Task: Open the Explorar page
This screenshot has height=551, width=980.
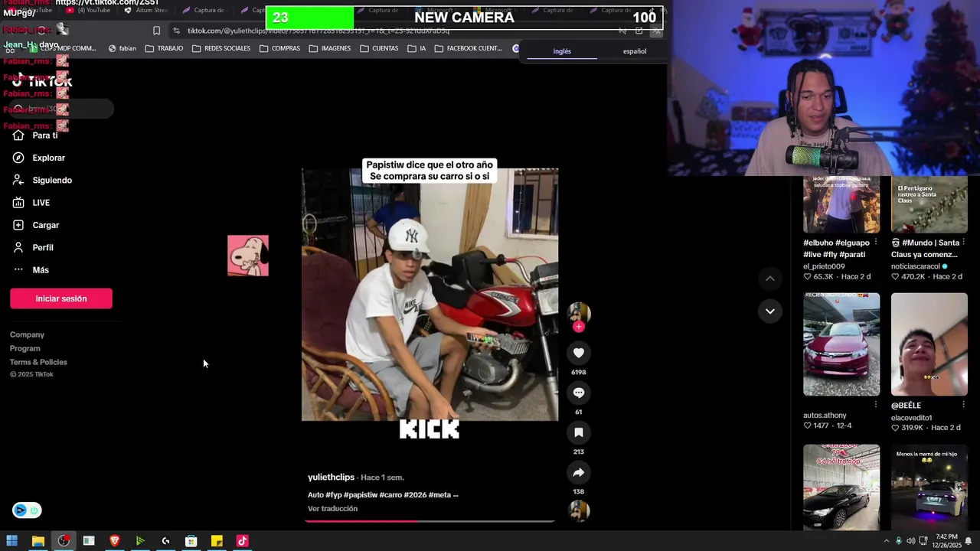Action: pyautogui.click(x=38, y=158)
